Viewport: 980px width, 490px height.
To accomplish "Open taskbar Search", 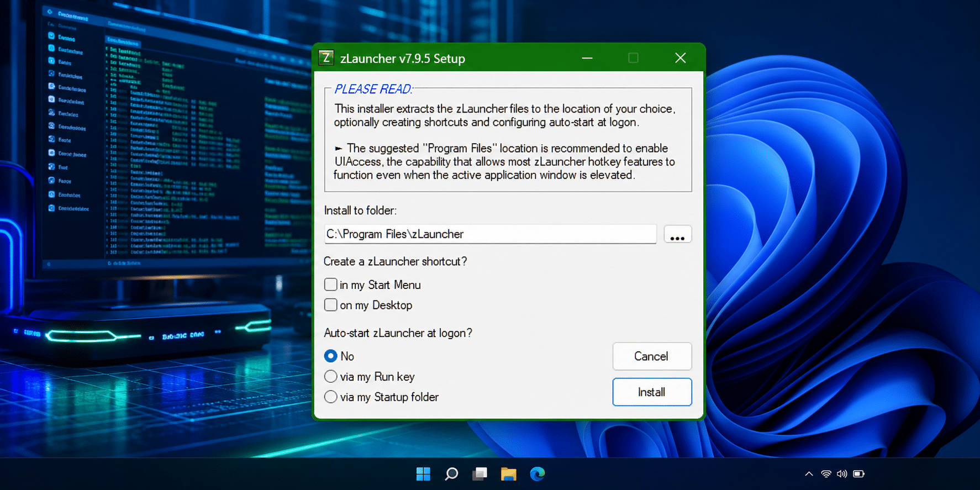I will click(451, 474).
